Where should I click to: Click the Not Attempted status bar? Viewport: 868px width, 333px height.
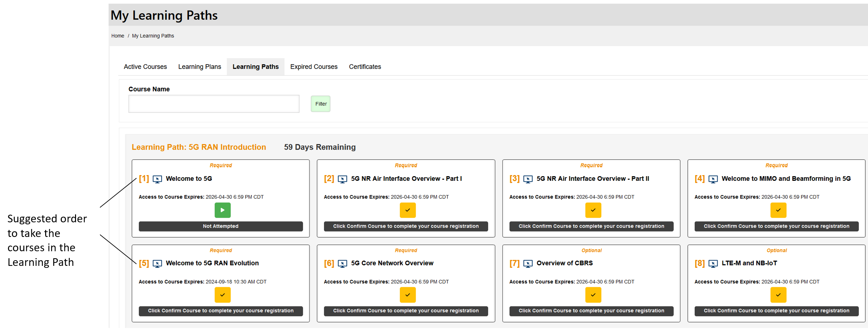221,226
